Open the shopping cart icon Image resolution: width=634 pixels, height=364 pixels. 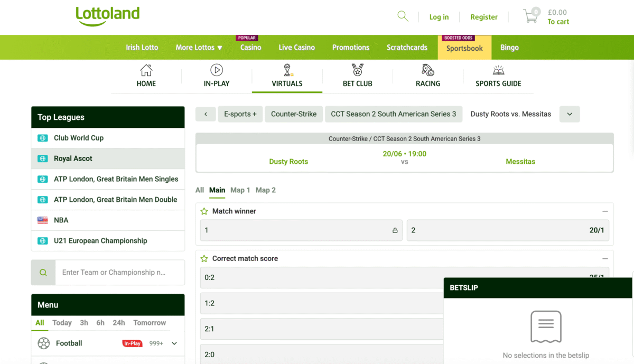point(531,15)
